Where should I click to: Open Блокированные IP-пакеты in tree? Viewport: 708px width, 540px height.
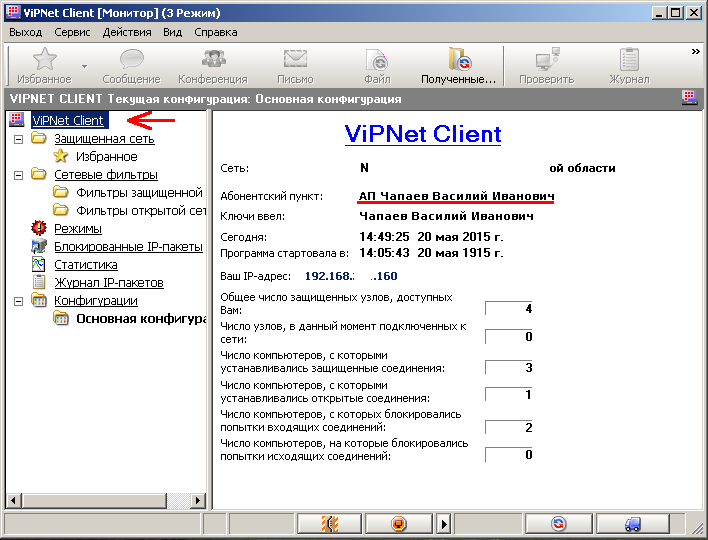tap(128, 247)
